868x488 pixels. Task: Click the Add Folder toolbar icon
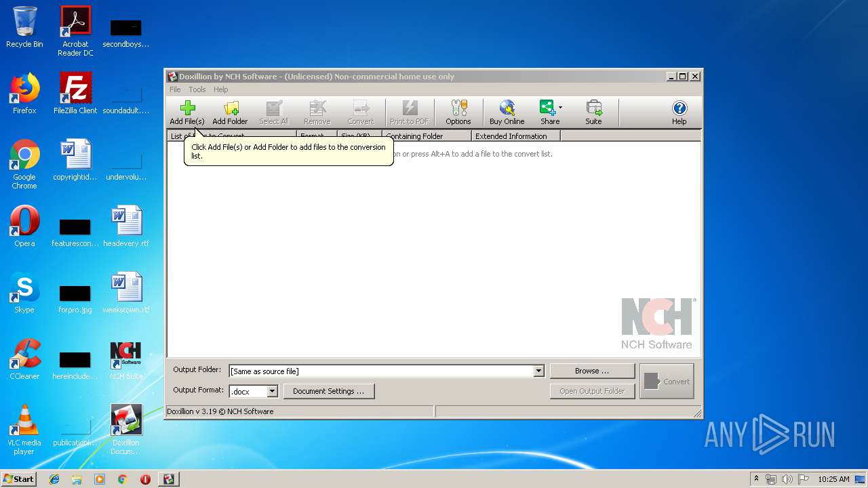click(230, 113)
